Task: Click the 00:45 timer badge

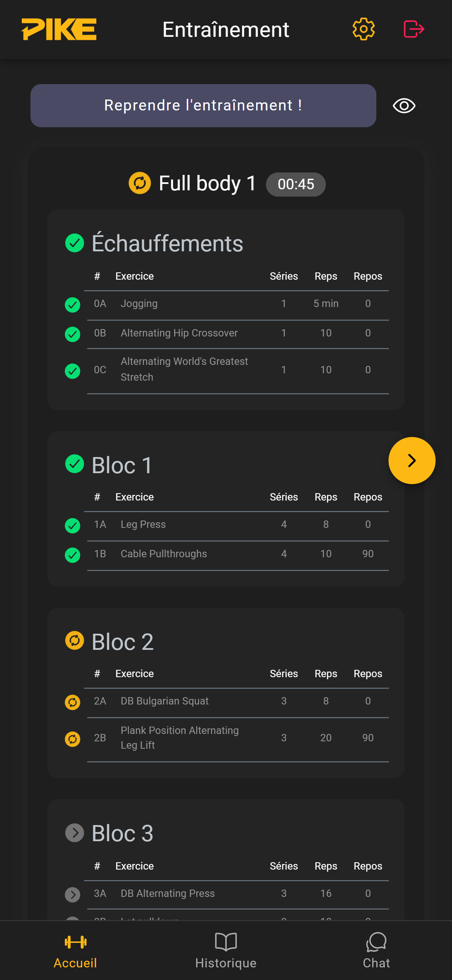Action: [x=296, y=184]
